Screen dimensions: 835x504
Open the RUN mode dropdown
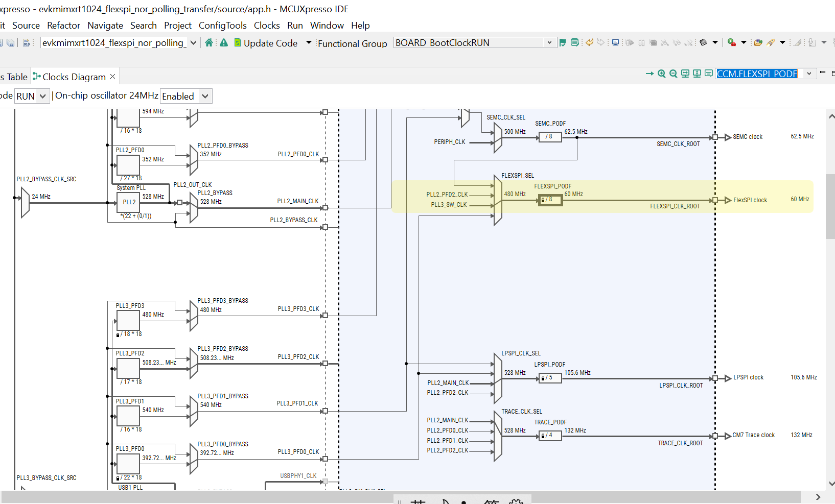42,96
